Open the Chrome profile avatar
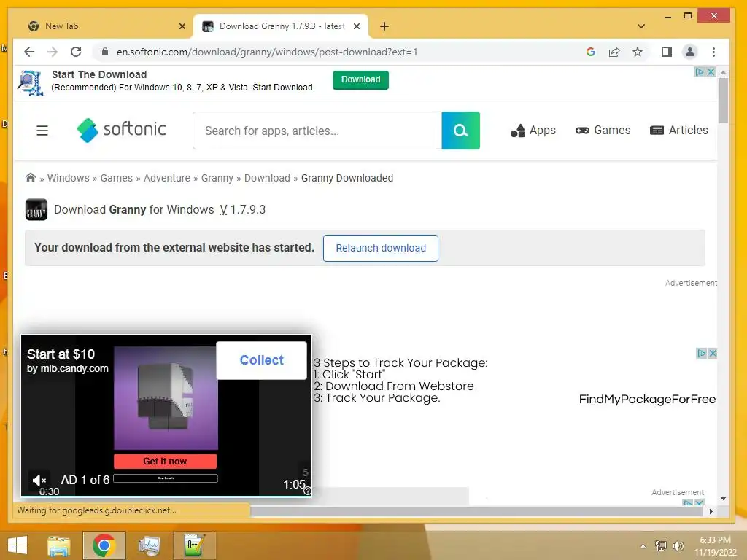This screenshot has height=560, width=747. pos(690,52)
